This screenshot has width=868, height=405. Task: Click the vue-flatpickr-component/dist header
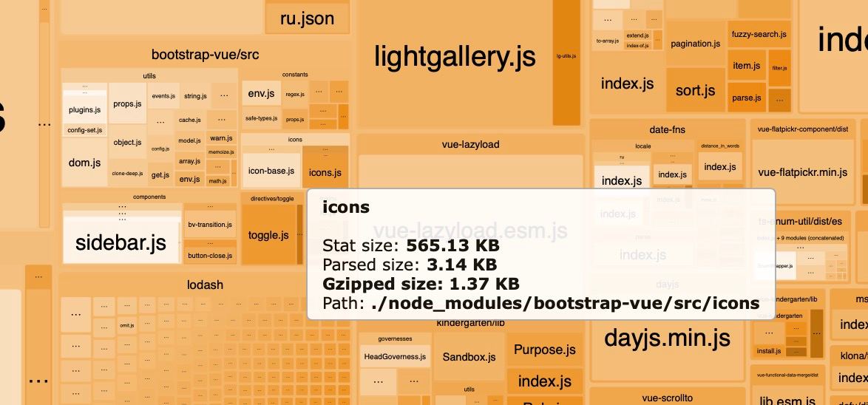coord(803,129)
